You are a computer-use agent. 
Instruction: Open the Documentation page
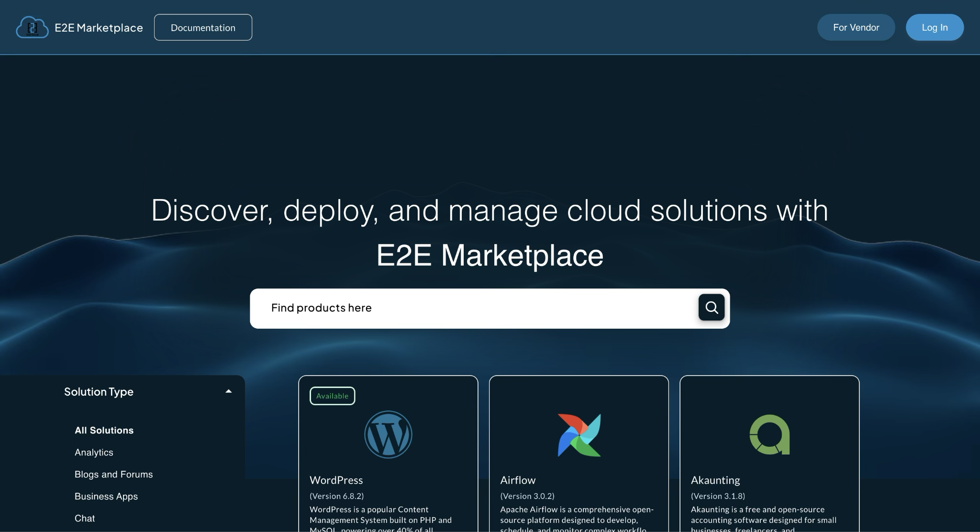click(x=203, y=27)
